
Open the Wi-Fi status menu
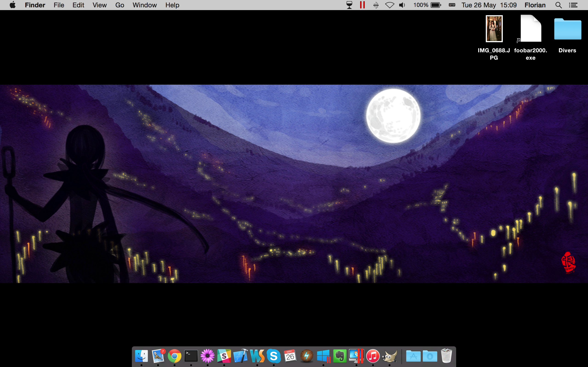click(389, 5)
